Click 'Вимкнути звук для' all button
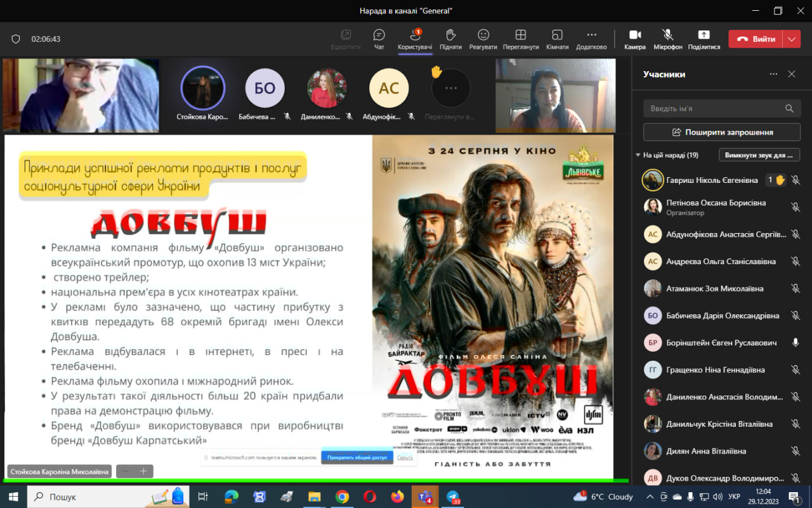 pyautogui.click(x=759, y=155)
